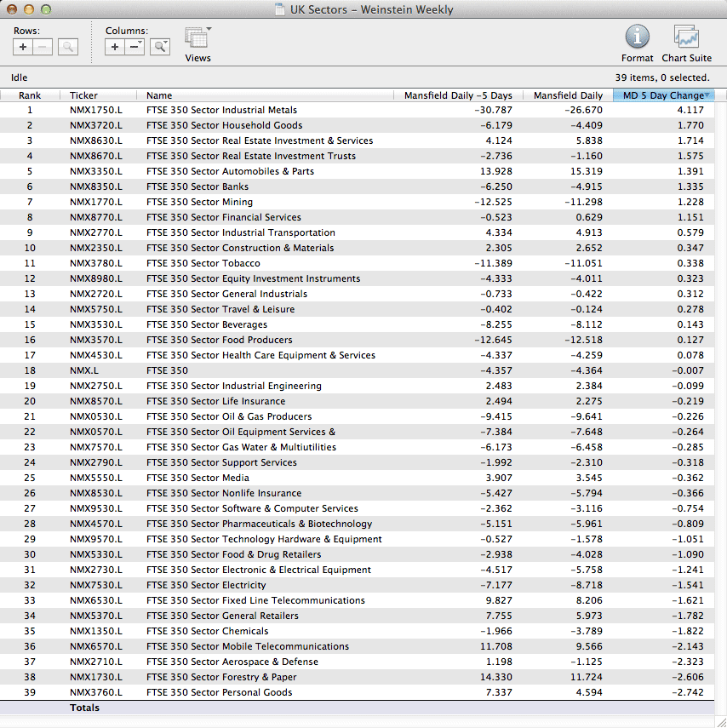This screenshot has width=727, height=728.
Task: Sort by Mansfield Daily column header
Action: (x=567, y=95)
